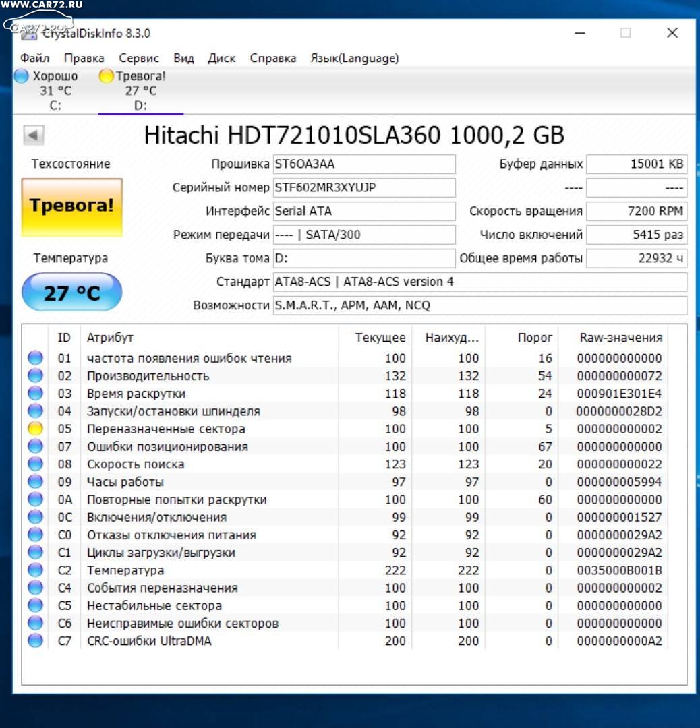Select the 'Нестабильные сектора' attribute text

(x=154, y=605)
